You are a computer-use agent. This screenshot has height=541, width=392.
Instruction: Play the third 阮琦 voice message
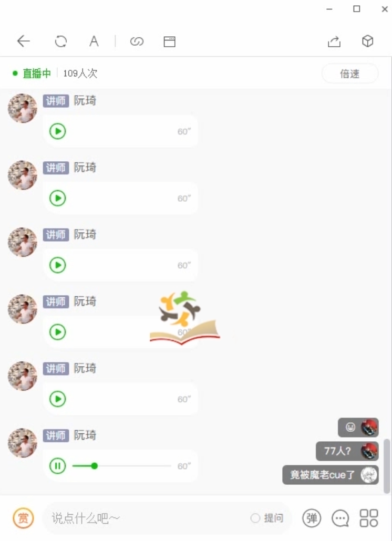[x=58, y=265]
